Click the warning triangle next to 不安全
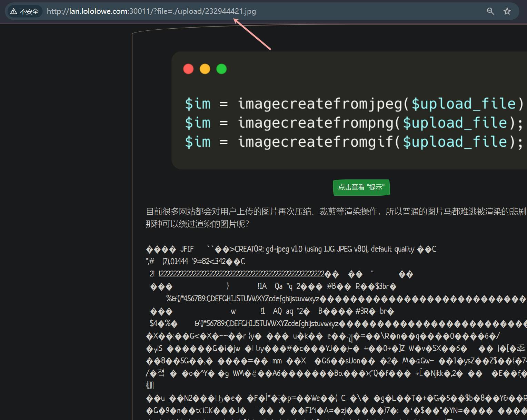 [x=13, y=11]
